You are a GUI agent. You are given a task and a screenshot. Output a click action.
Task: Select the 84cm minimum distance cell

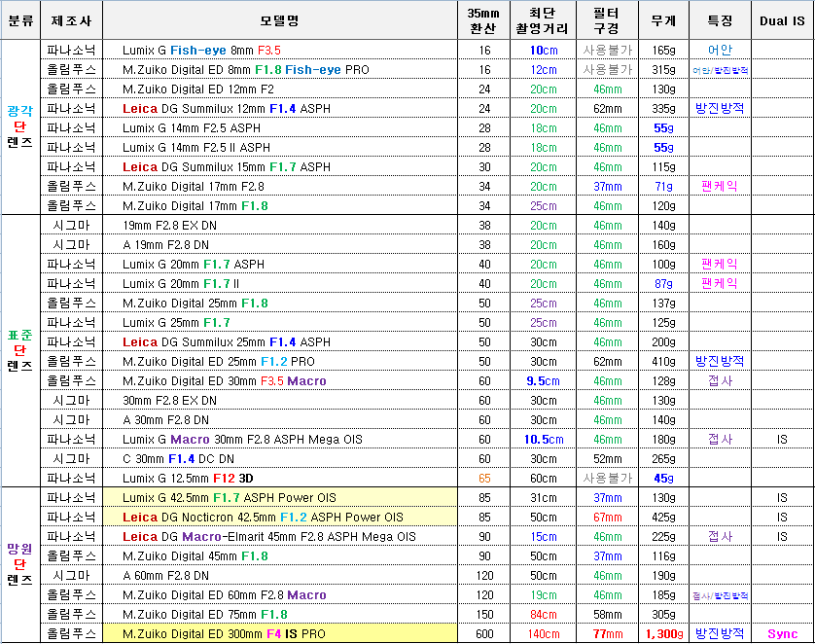(x=543, y=615)
